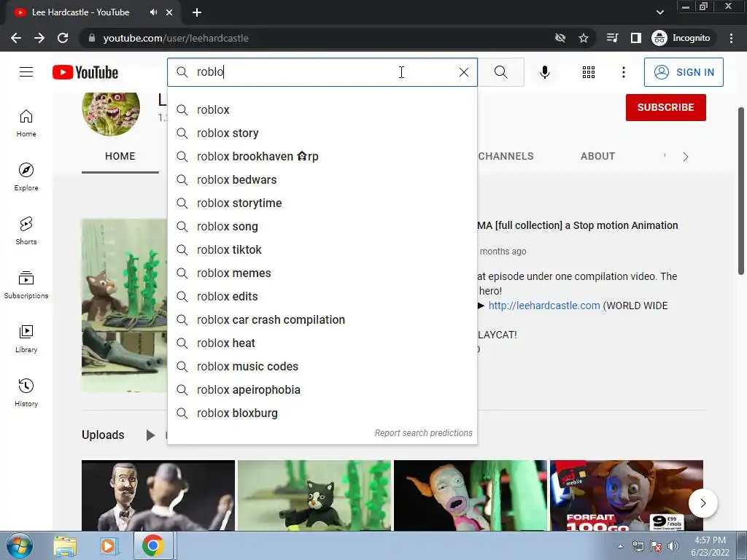Image resolution: width=747 pixels, height=560 pixels.
Task: Bookmark this page with star icon
Action: pos(584,38)
